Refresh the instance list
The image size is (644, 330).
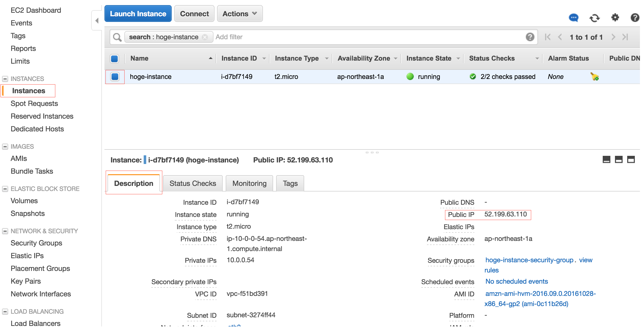point(594,18)
